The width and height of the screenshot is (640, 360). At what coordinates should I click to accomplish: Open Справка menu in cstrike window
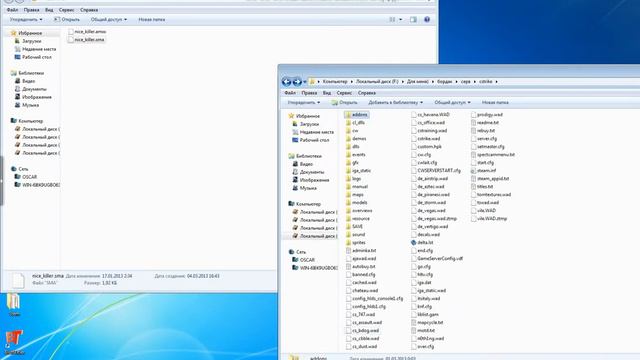pyautogui.click(x=367, y=93)
